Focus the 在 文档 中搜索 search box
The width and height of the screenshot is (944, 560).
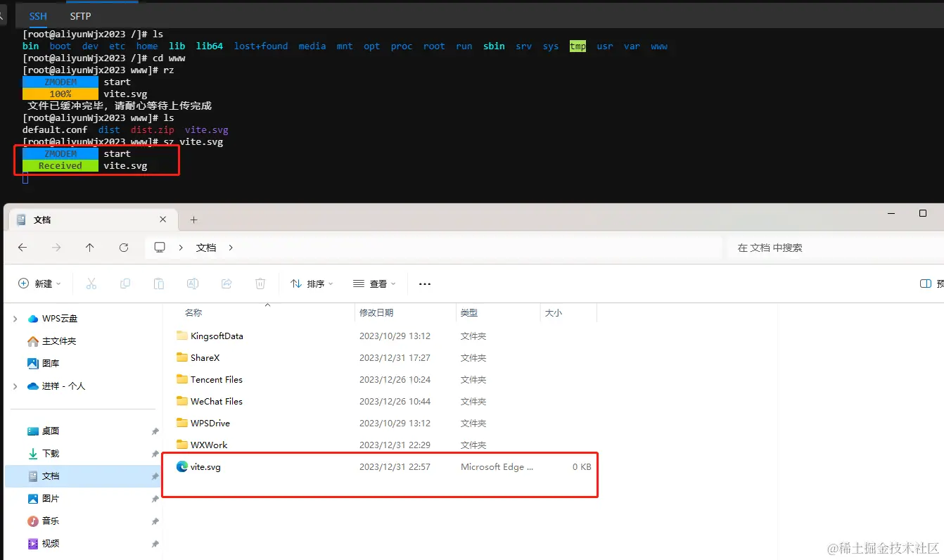click(x=836, y=248)
